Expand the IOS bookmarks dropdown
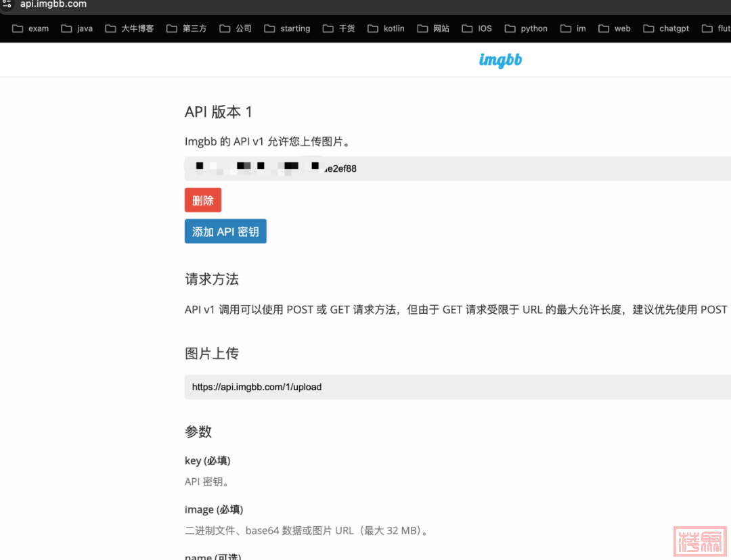The width and height of the screenshot is (731, 560). point(477,28)
